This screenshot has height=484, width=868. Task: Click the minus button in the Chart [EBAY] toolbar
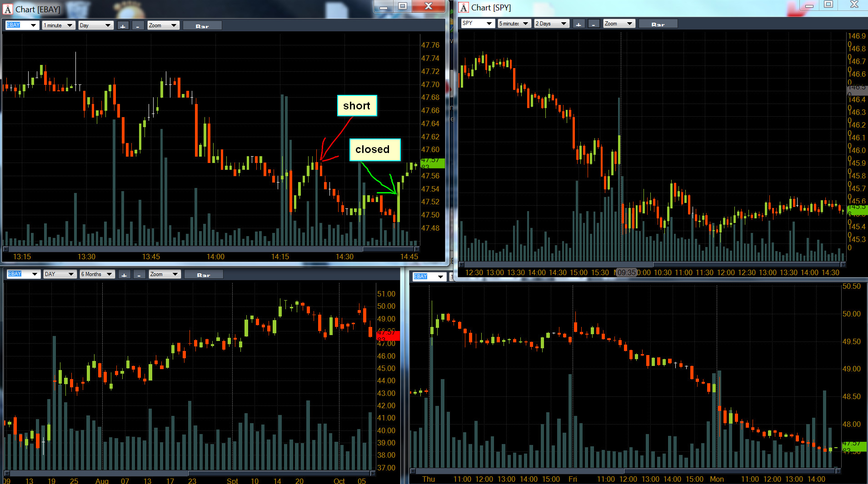click(x=138, y=25)
